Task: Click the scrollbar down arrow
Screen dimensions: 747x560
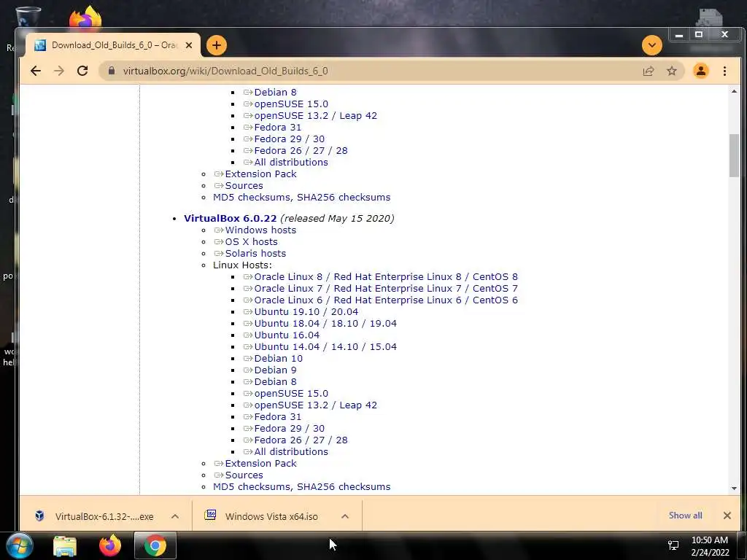Action: tap(734, 488)
